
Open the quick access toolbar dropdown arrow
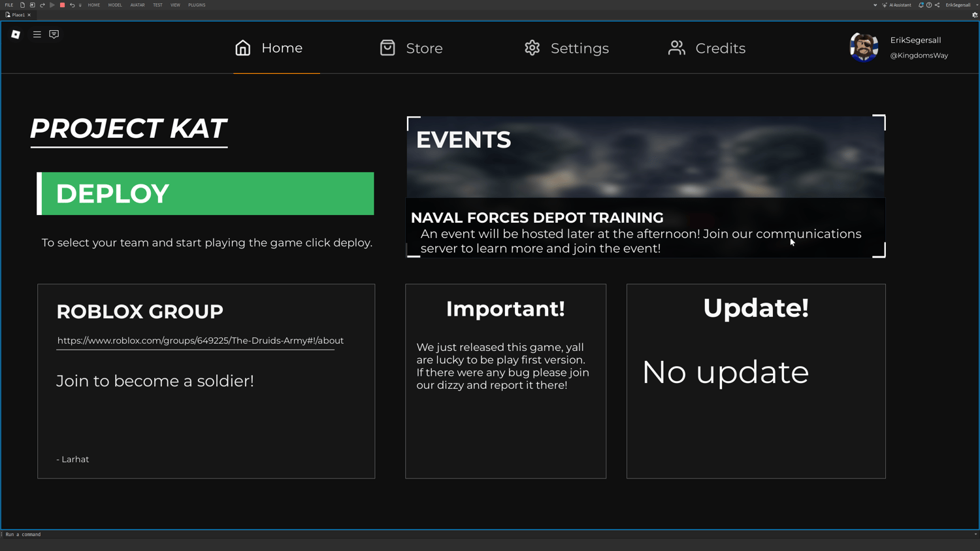[80, 5]
